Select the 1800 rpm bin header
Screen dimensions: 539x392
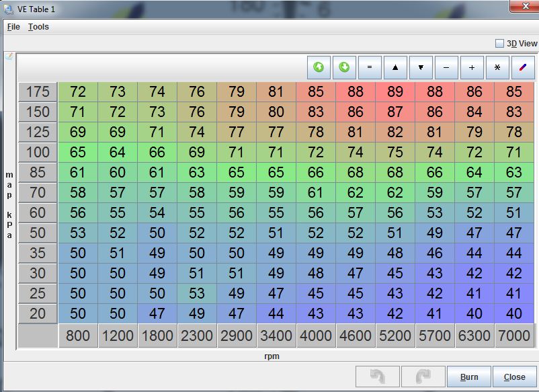[x=157, y=336]
